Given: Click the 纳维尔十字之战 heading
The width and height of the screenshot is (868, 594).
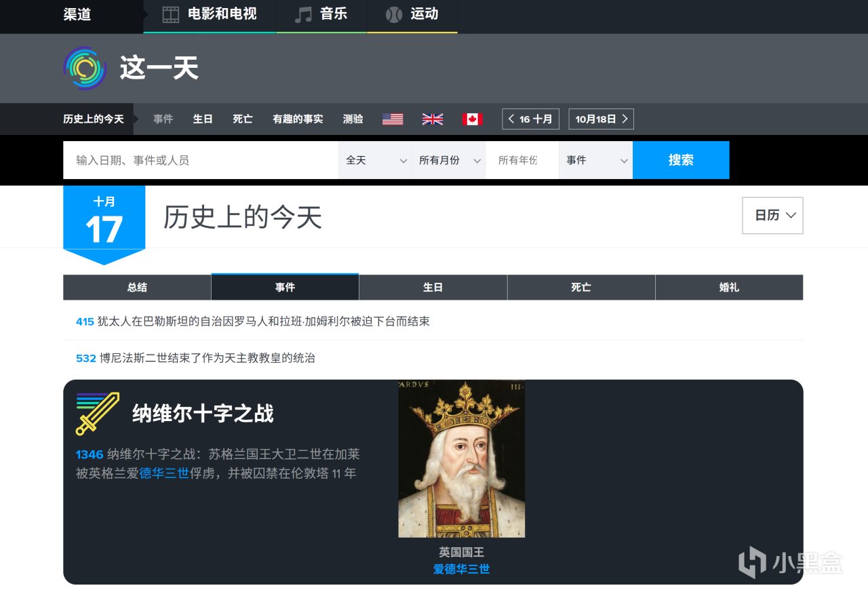Looking at the screenshot, I should click(x=203, y=413).
